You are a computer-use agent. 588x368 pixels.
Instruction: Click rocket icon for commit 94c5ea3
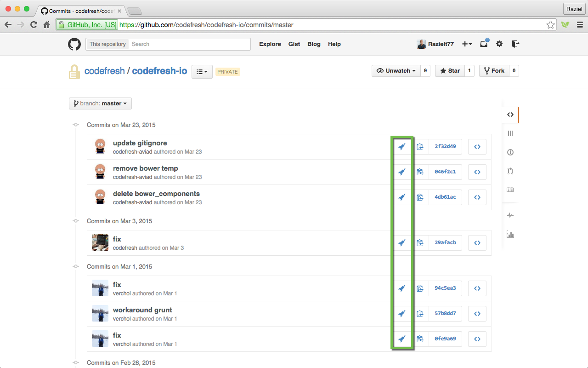[402, 288]
